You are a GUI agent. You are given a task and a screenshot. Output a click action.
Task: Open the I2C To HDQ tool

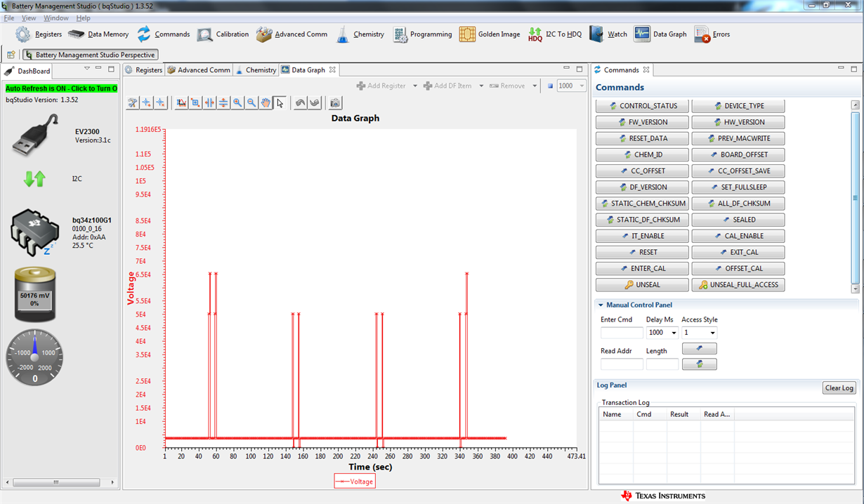[x=554, y=34]
